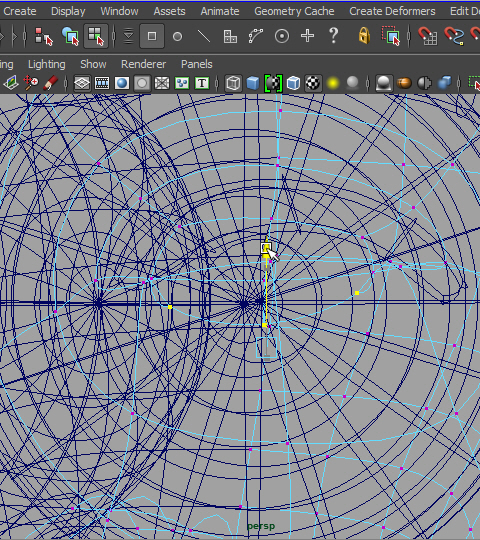The image size is (480, 540).
Task: Collapse toolbar handle before the mask triangle
Action: 114,36
